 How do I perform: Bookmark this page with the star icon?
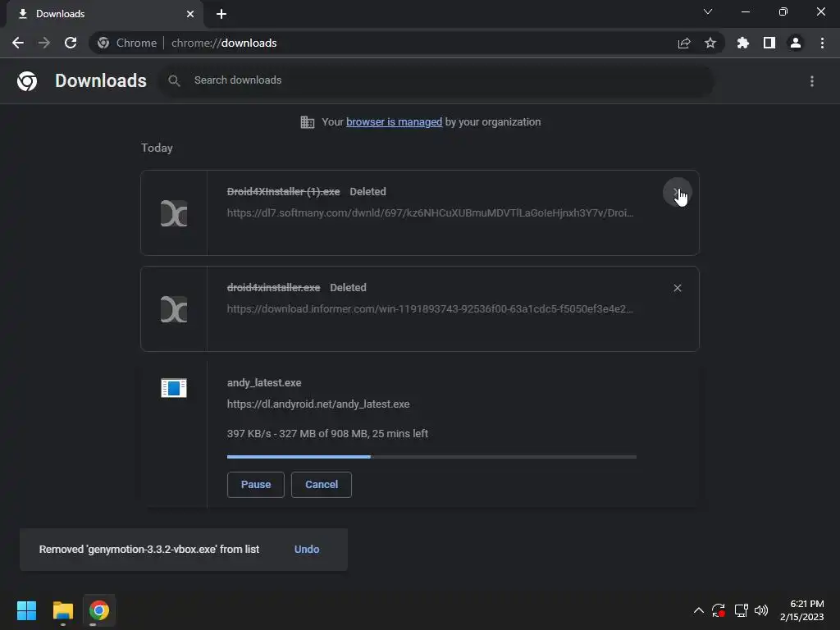(x=710, y=43)
